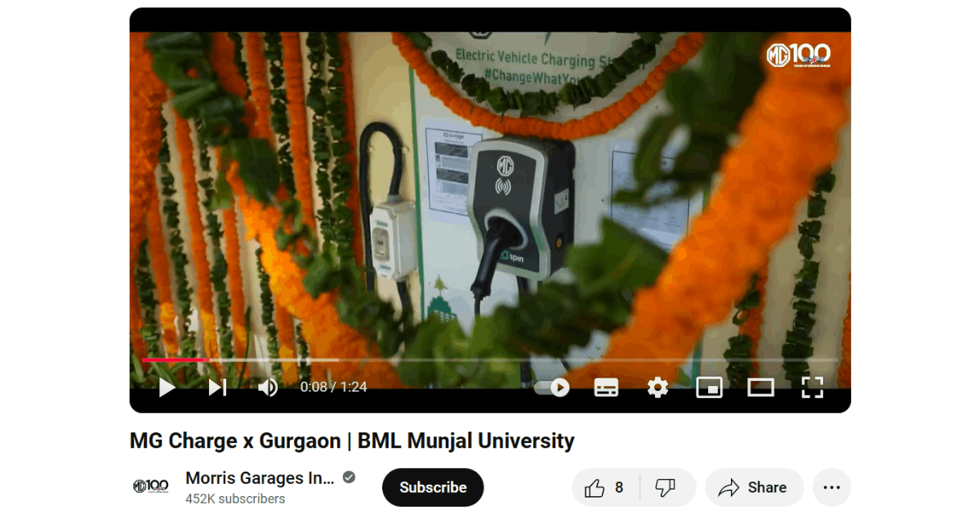Toggle the autoplay switch
The height and width of the screenshot is (514, 980).
[x=552, y=387]
